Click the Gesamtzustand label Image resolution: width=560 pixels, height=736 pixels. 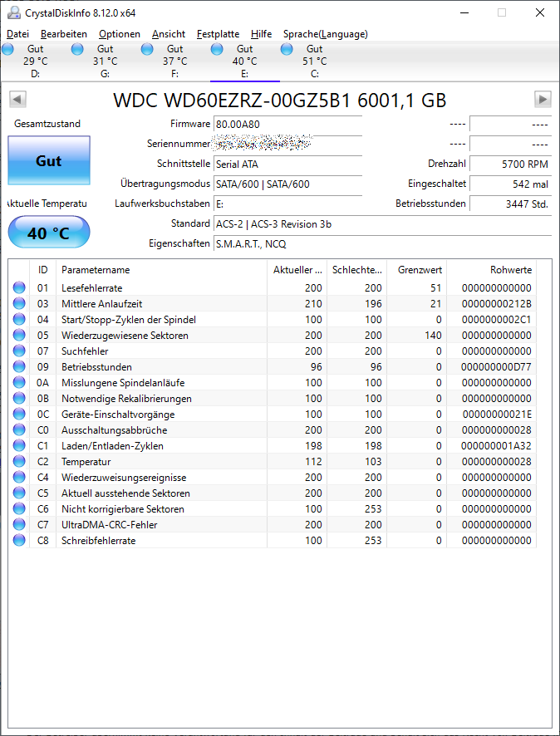click(x=47, y=124)
